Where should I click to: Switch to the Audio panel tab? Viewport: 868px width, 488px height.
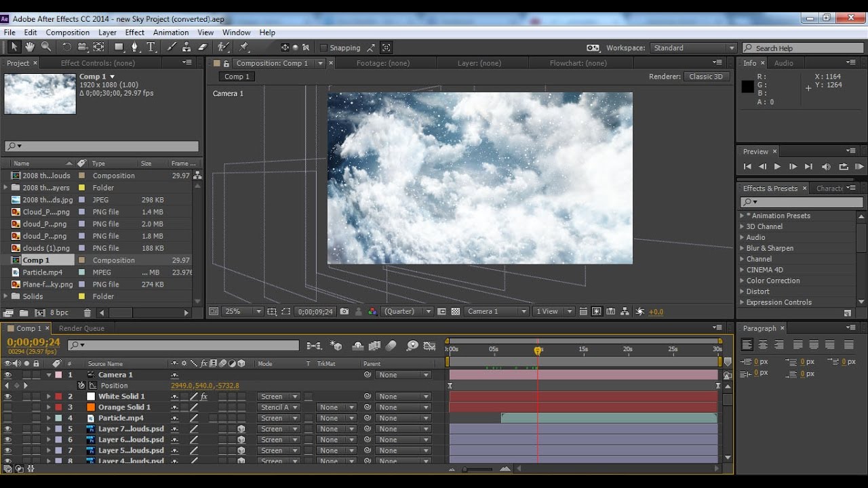coord(784,63)
